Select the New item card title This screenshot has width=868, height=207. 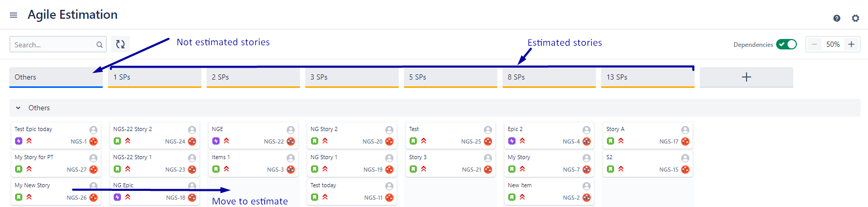coord(519,185)
